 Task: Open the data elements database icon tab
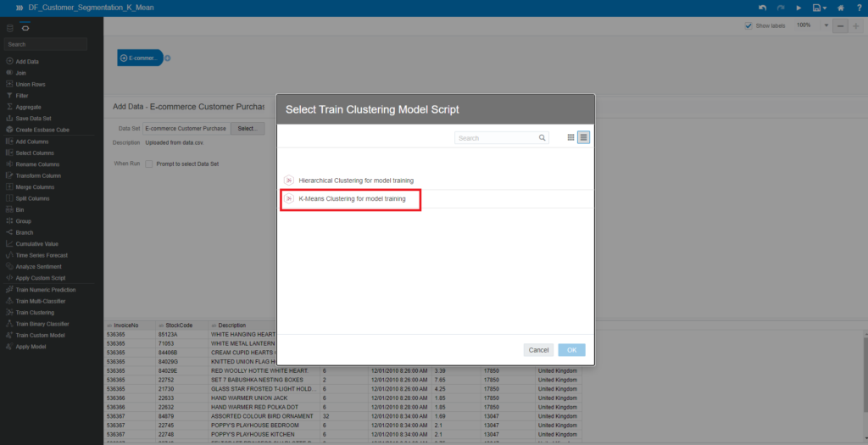pos(10,28)
